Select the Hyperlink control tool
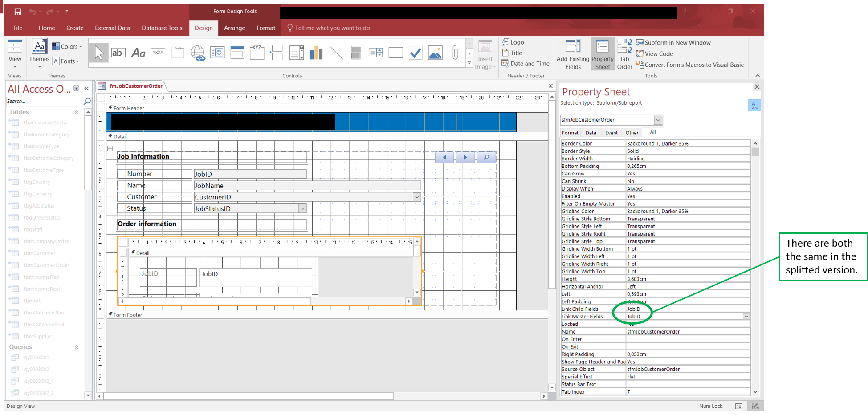Viewport: 868px width, 415px height. [198, 53]
